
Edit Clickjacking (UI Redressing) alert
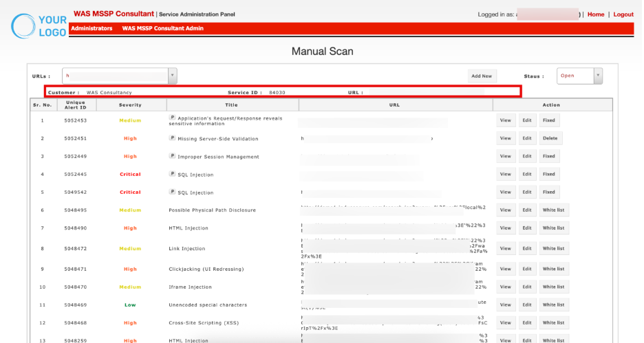[527, 269]
